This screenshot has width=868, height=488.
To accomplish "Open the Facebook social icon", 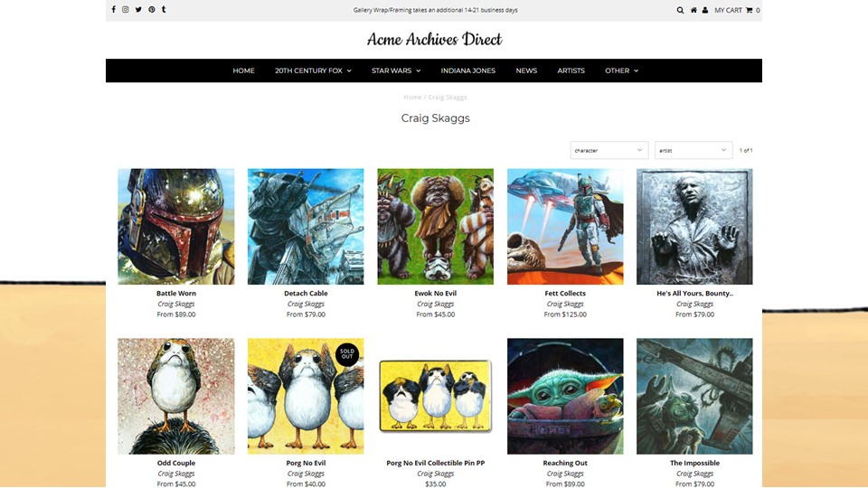I will point(114,9).
